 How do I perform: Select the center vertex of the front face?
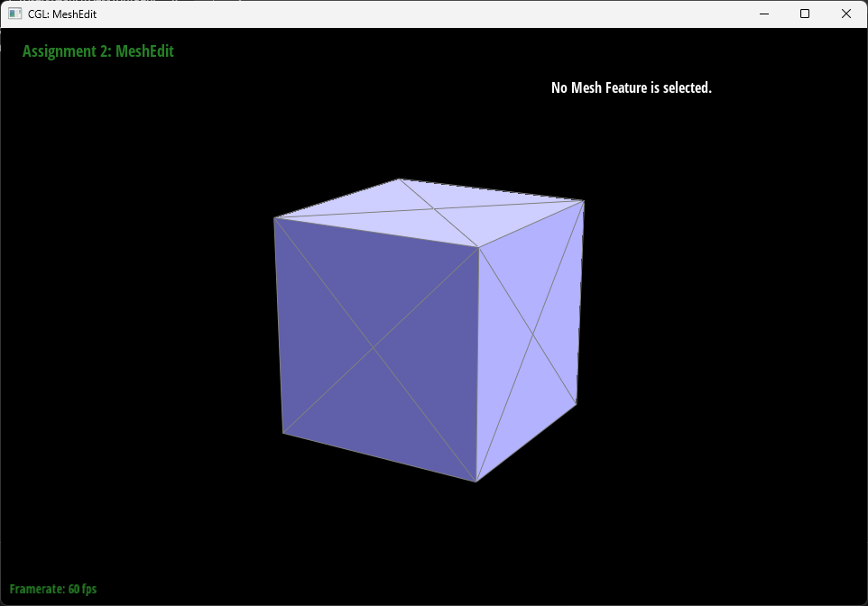click(374, 347)
